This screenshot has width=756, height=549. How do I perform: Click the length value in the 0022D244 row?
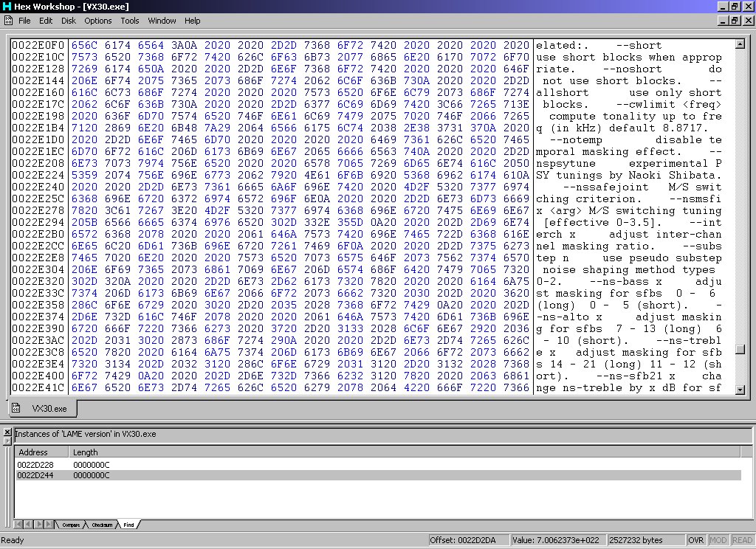[x=91, y=475]
